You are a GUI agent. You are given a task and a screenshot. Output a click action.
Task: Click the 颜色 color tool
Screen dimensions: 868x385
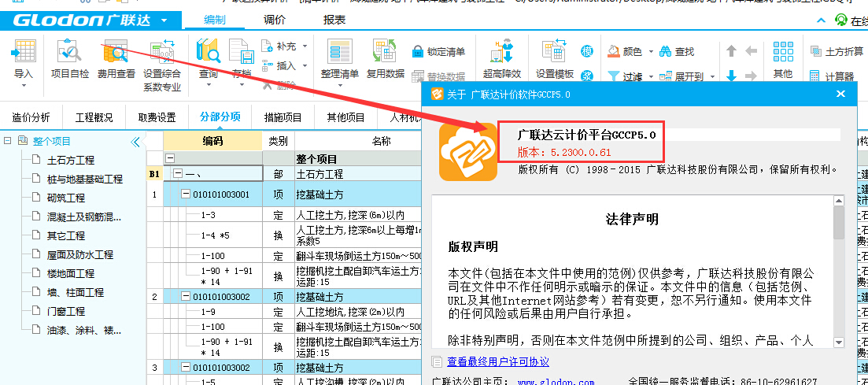pos(625,51)
